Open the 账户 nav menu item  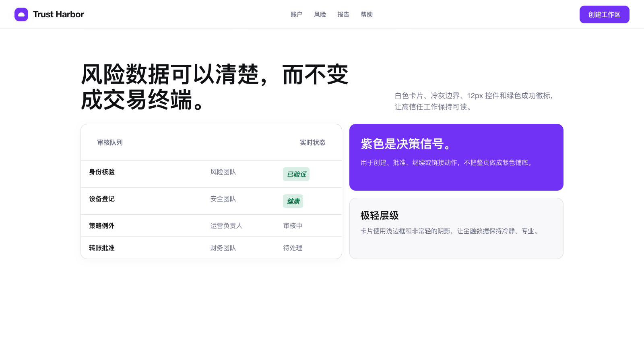[297, 14]
